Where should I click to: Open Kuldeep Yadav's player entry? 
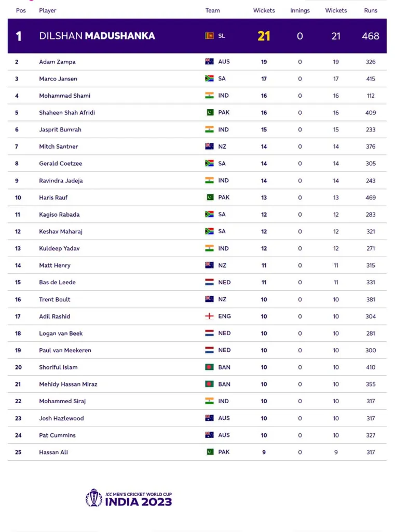point(59,248)
